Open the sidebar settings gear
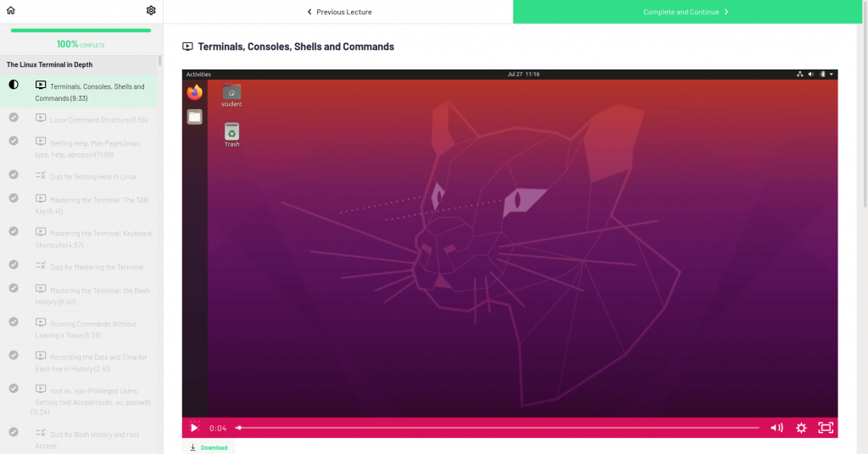Image resolution: width=868 pixels, height=454 pixels. [151, 10]
